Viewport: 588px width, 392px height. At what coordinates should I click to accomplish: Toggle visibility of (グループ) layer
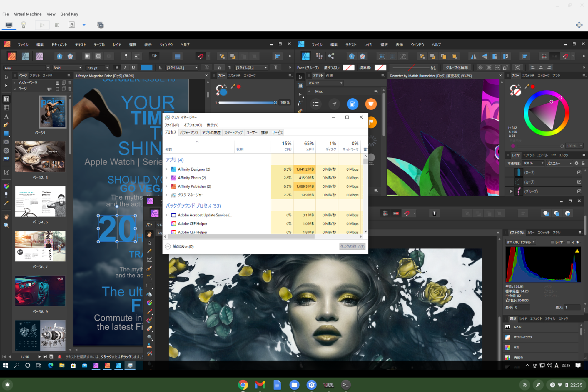coord(579,191)
